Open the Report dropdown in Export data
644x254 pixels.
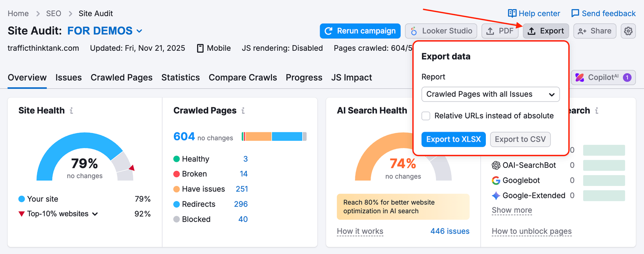(x=490, y=94)
